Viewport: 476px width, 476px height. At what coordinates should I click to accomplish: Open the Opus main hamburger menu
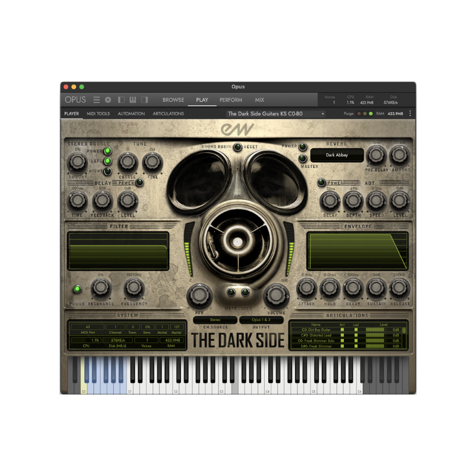pos(96,100)
